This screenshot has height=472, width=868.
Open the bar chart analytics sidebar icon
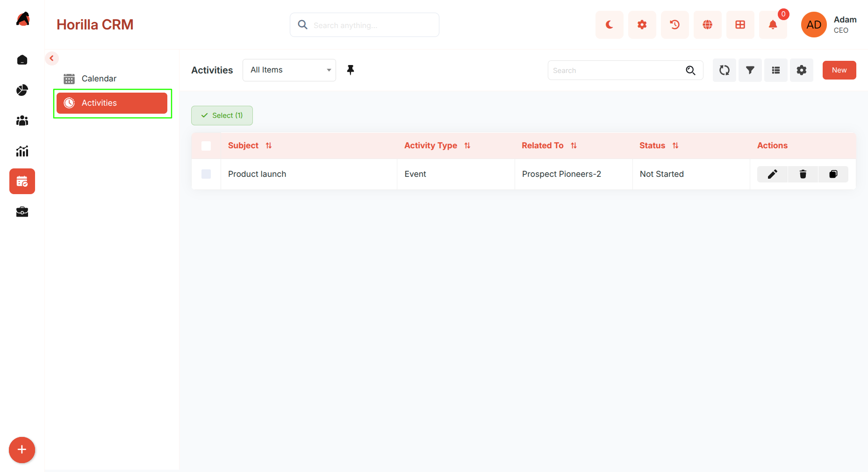click(22, 151)
